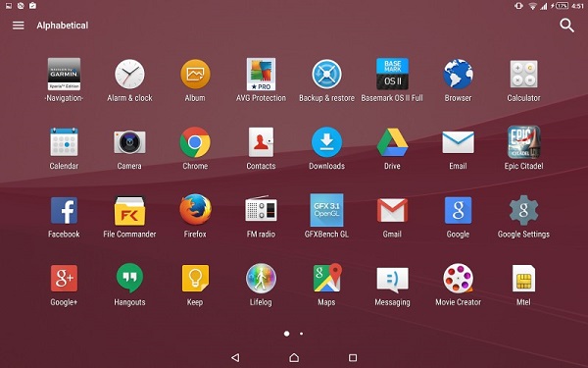Open the Calendar app
588x368 pixels.
(x=64, y=142)
